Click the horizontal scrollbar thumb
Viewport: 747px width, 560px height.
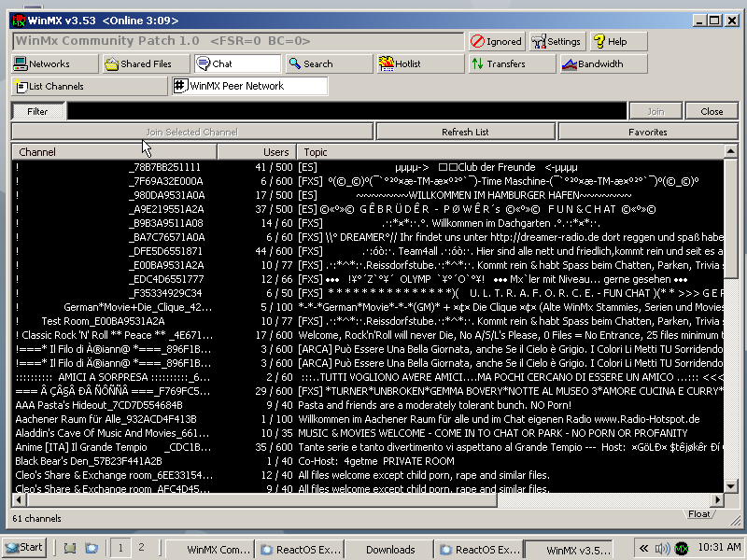click(x=262, y=500)
